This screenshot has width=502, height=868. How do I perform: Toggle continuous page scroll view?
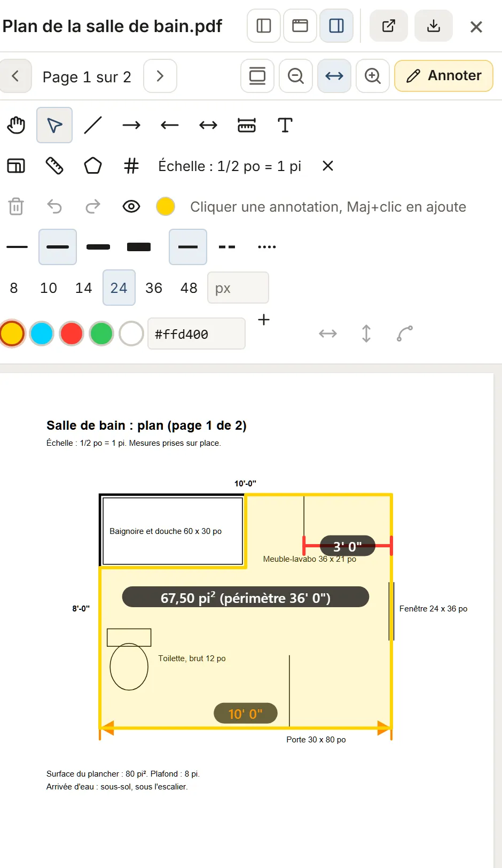(257, 76)
